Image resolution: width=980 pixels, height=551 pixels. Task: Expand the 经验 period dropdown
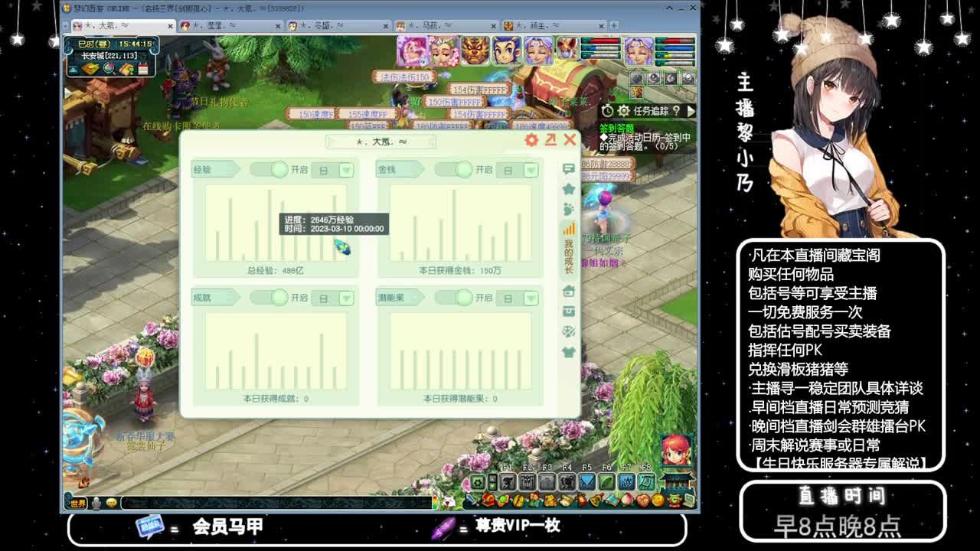tap(346, 170)
